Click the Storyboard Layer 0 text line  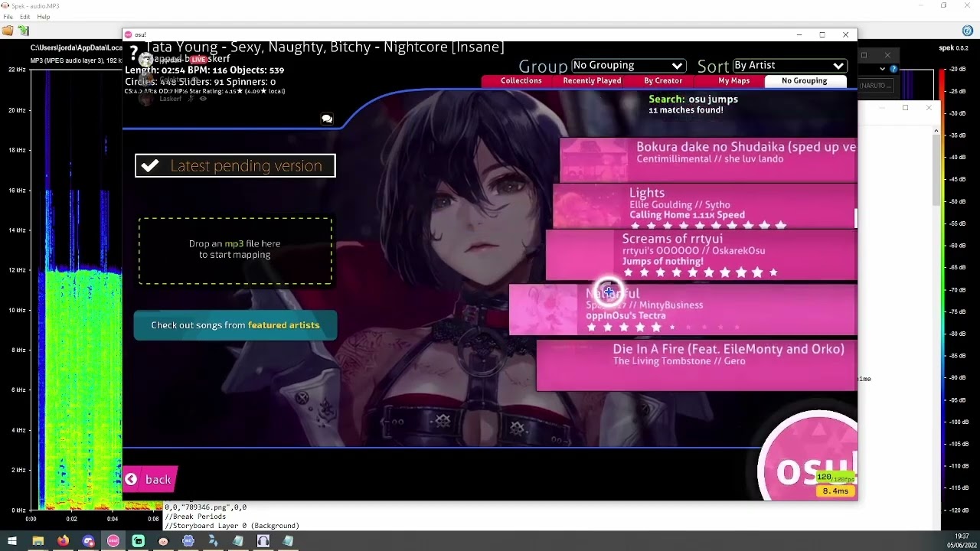232,526
